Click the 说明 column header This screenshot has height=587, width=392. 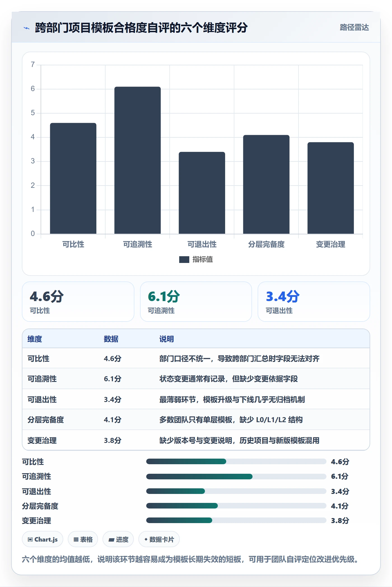coord(167,339)
